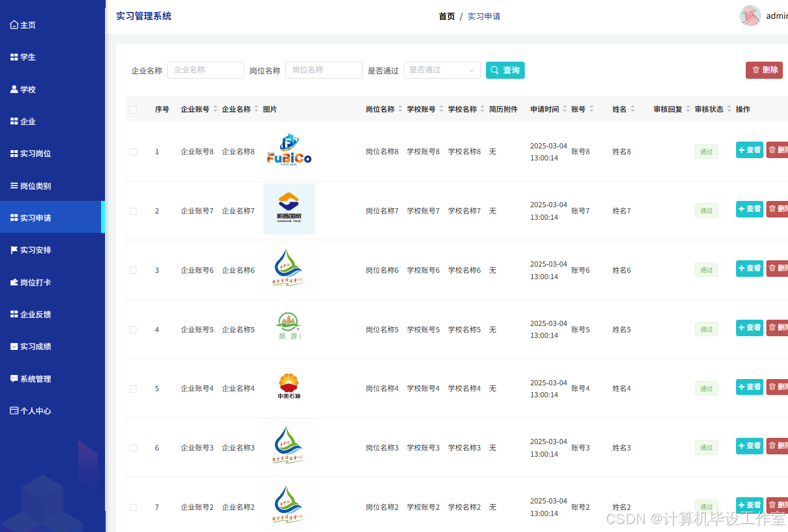Sort by 学校账号 column

tap(441, 109)
